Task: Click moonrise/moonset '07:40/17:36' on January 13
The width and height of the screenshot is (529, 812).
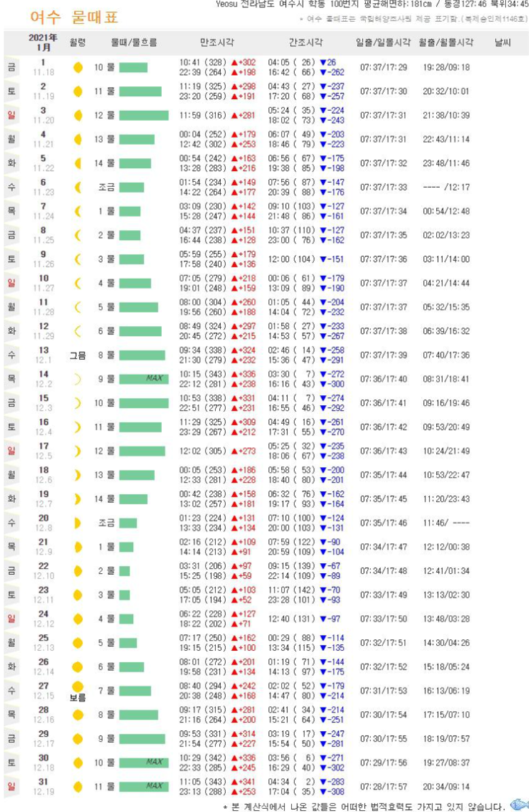Action: [447, 355]
